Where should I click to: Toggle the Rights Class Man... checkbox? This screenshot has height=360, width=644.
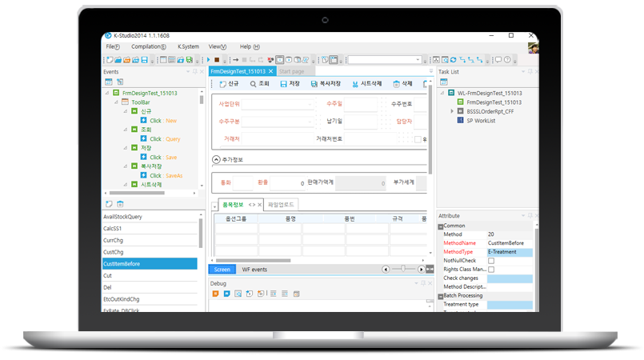pos(491,270)
